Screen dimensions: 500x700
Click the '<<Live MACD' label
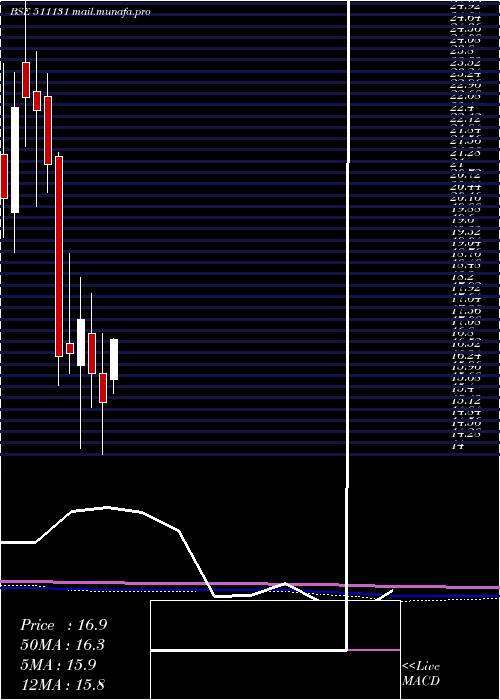421,674
